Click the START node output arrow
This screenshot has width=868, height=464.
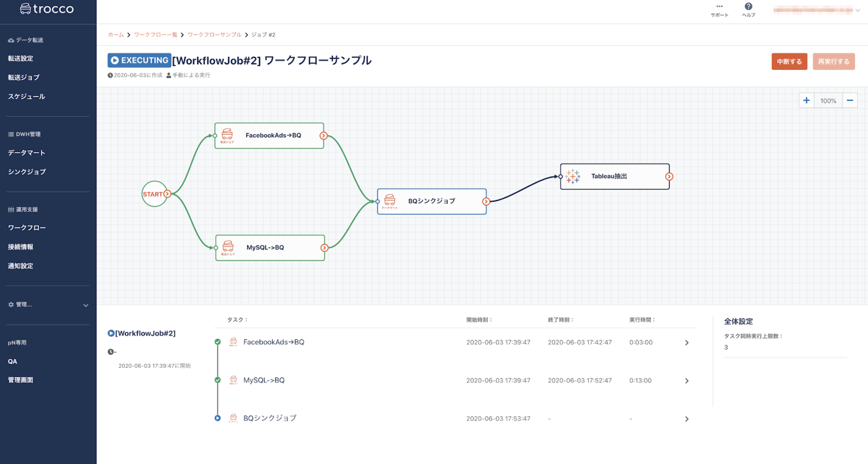[167, 194]
